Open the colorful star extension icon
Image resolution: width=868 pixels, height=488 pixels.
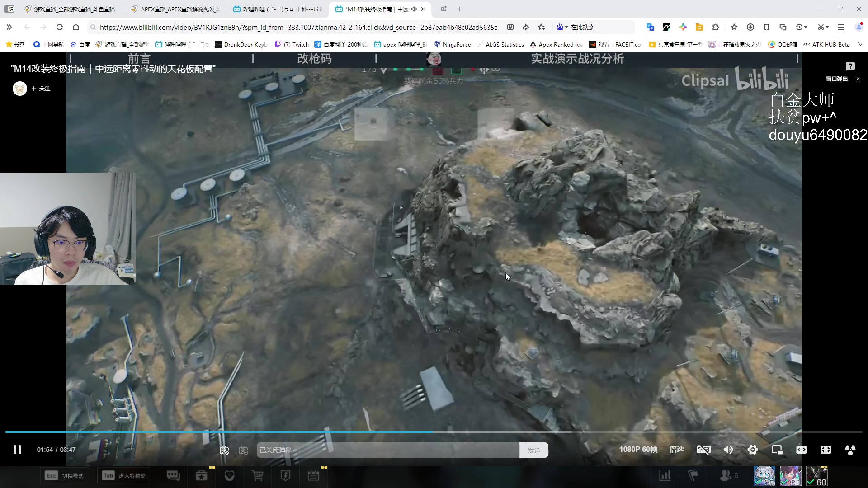[683, 27]
